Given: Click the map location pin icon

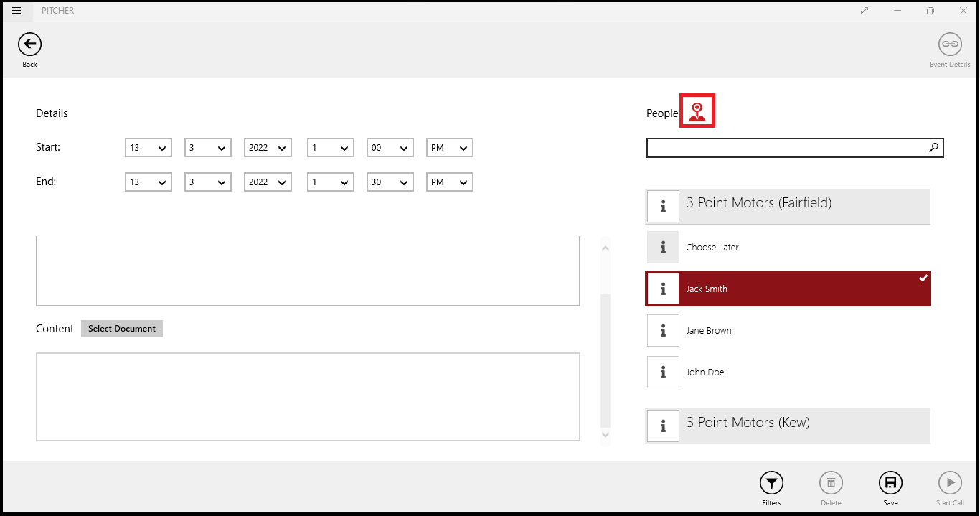Looking at the screenshot, I should click(x=697, y=111).
